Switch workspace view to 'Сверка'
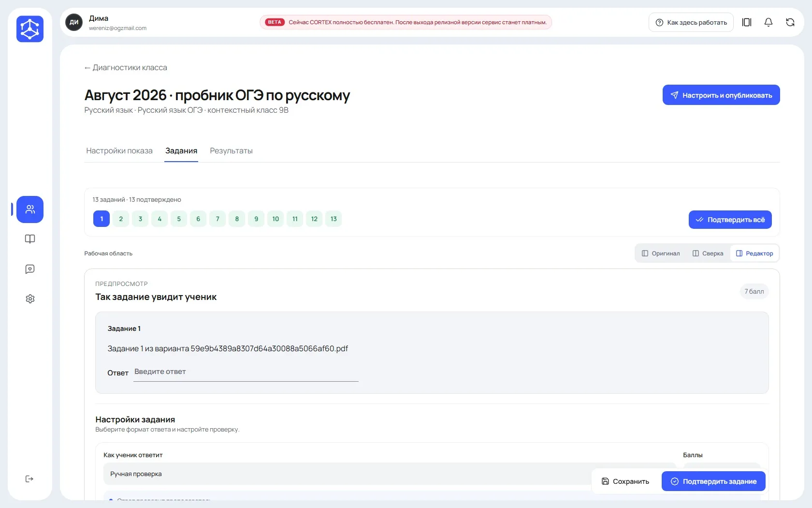This screenshot has width=812, height=508. (x=708, y=254)
